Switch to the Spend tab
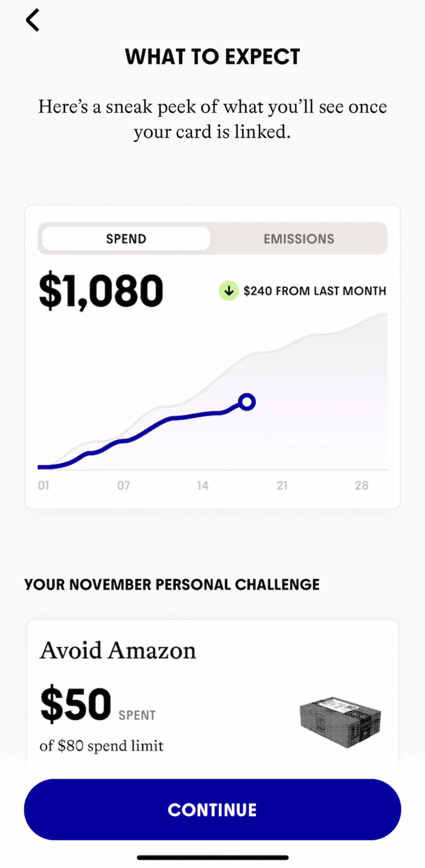Image resolution: width=425 pixels, height=868 pixels. point(126,239)
